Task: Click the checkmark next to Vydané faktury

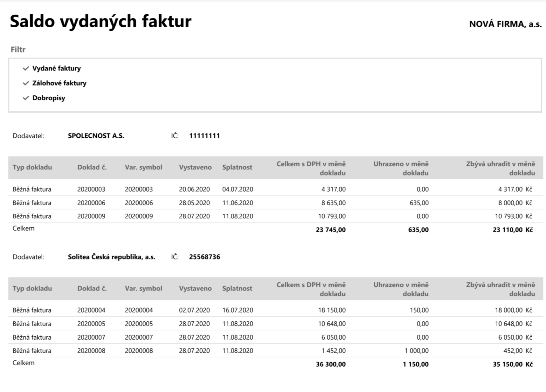Action: coord(26,68)
